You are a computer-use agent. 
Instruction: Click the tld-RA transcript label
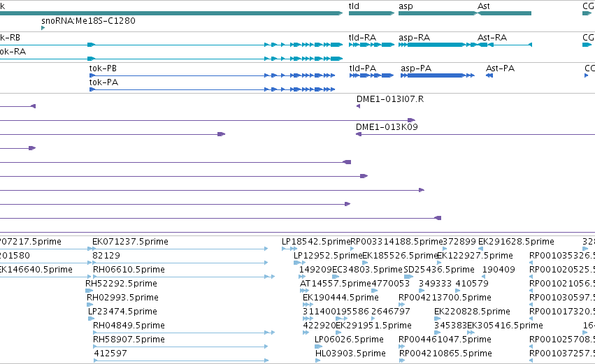(362, 38)
